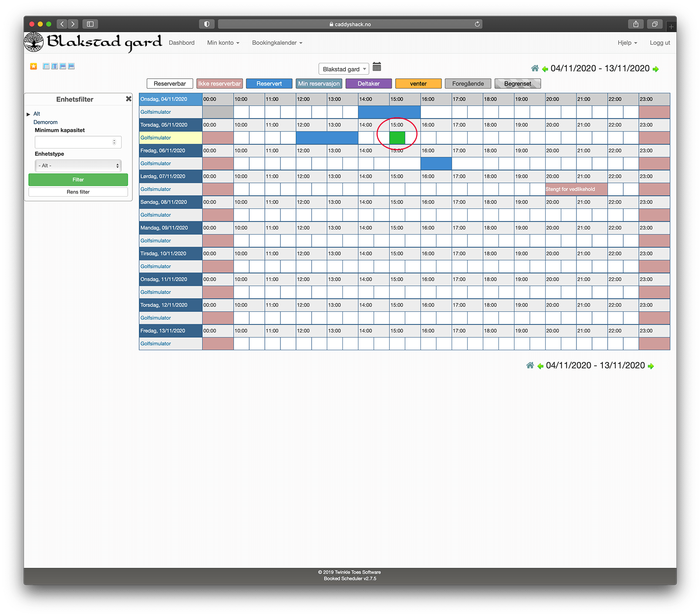Click the Rens filter button
Viewport: 700px width, 616px height.
(x=78, y=192)
